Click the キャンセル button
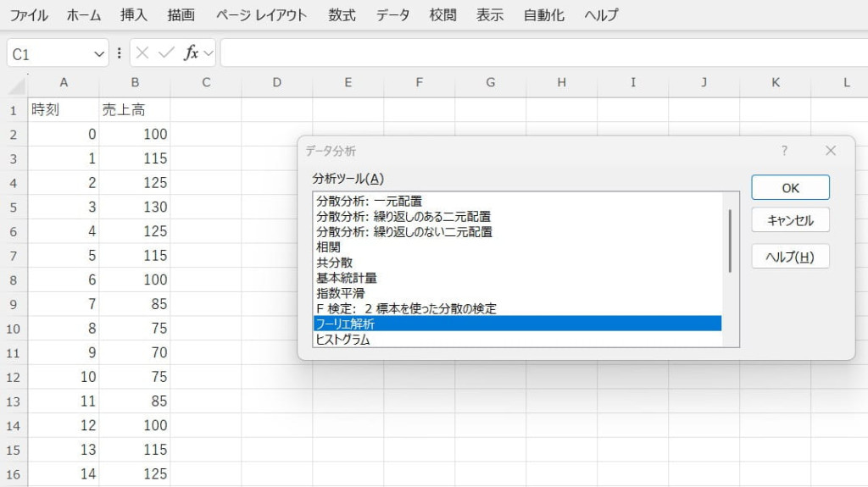 (790, 221)
